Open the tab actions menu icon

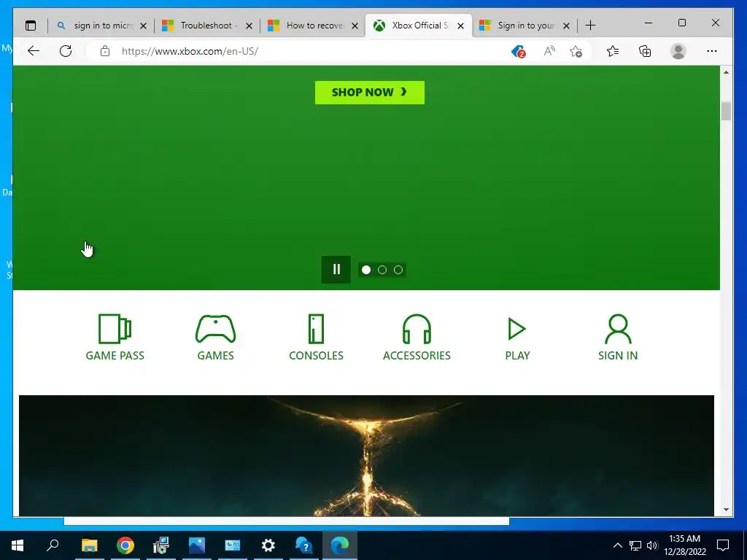pos(31,26)
